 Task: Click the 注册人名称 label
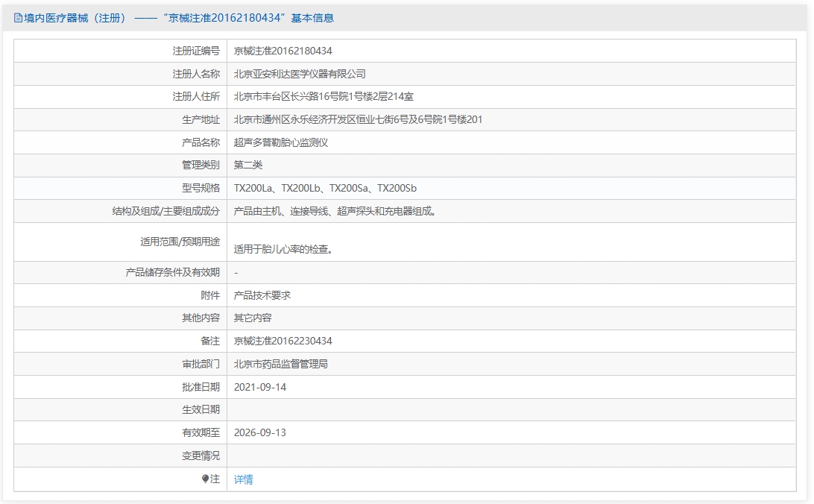pos(196,74)
